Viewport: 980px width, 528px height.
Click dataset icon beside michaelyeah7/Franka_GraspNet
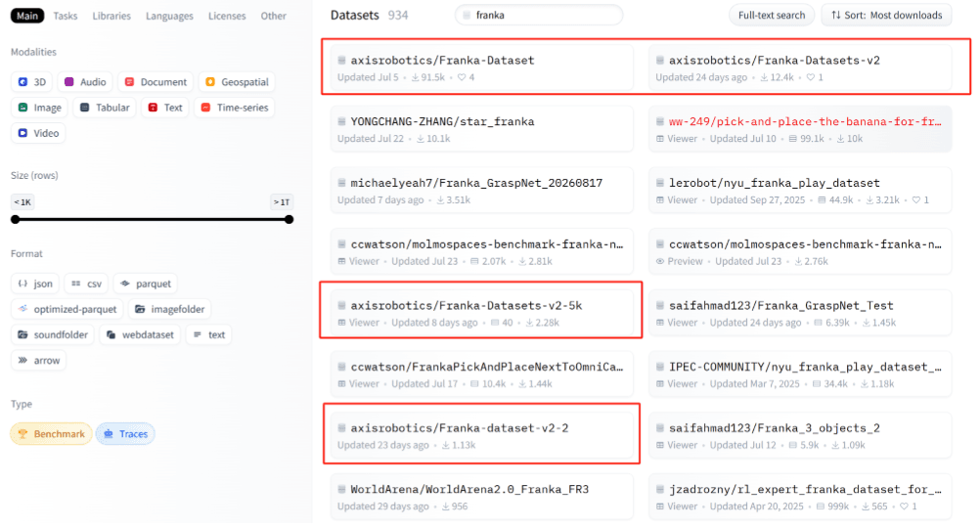point(342,183)
